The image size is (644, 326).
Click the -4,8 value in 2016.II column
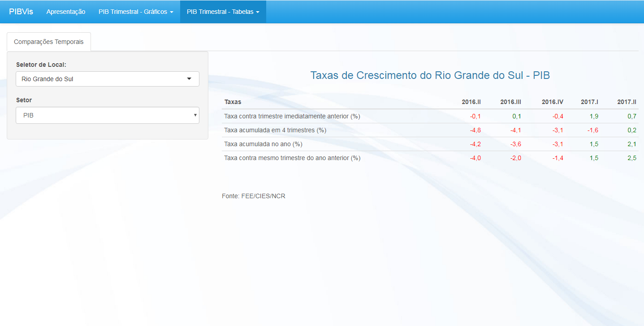(x=475, y=130)
